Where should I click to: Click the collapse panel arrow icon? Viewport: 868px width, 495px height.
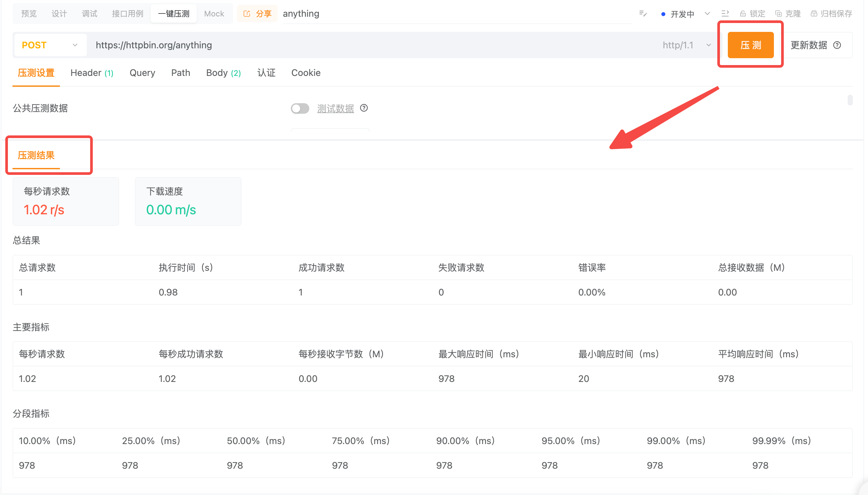[x=725, y=13]
